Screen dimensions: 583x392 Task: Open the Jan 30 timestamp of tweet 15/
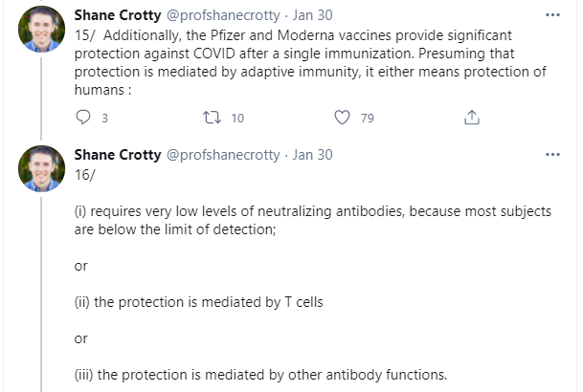click(312, 16)
